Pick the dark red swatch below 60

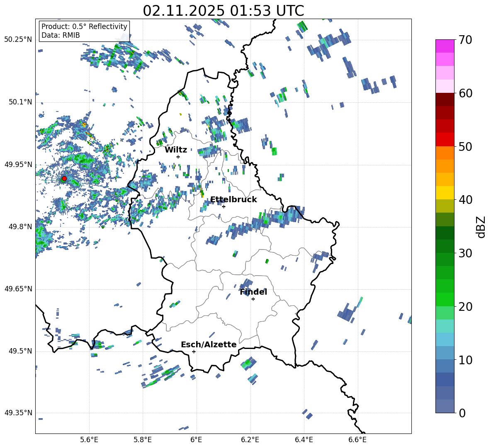point(445,99)
